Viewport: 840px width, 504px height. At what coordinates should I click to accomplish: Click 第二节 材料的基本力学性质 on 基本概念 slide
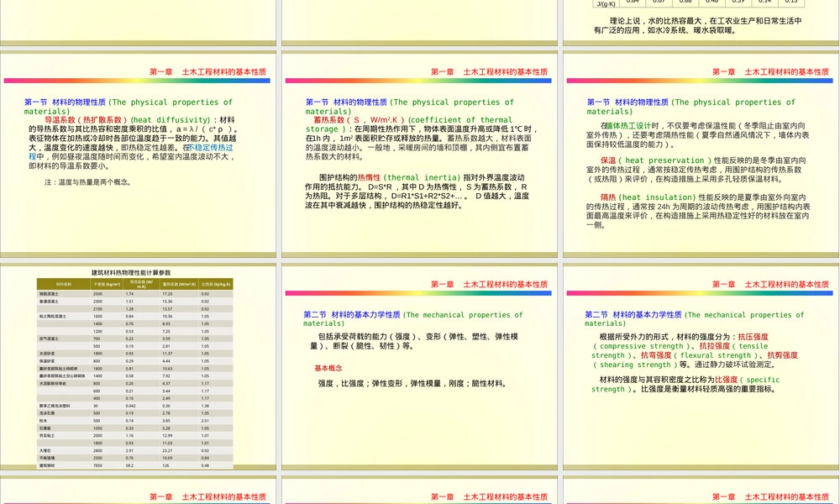click(x=352, y=315)
